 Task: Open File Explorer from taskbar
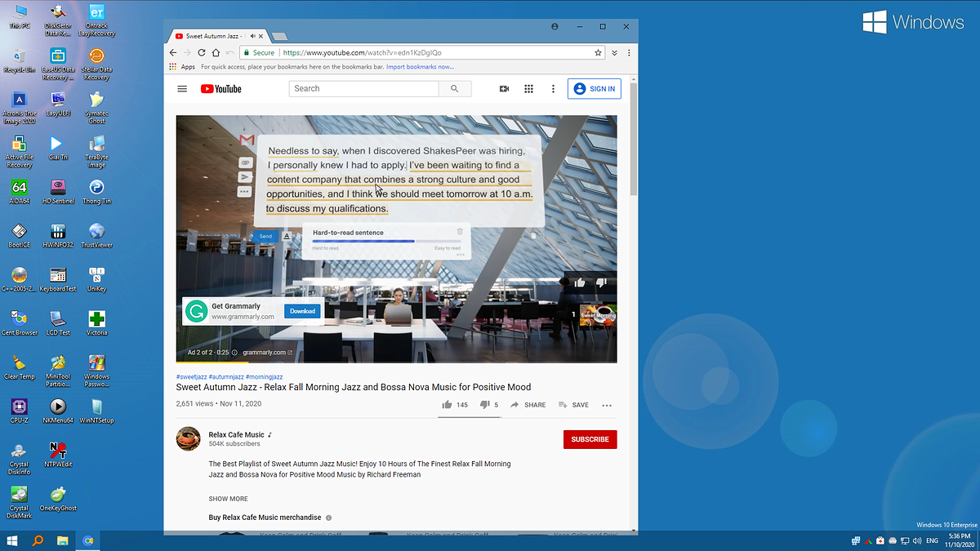62,540
